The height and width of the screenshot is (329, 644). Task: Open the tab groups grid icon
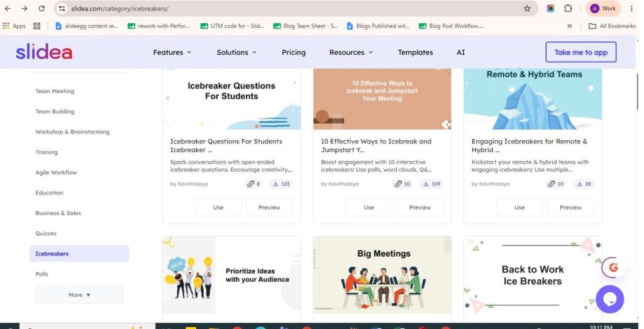pyautogui.click(x=37, y=26)
